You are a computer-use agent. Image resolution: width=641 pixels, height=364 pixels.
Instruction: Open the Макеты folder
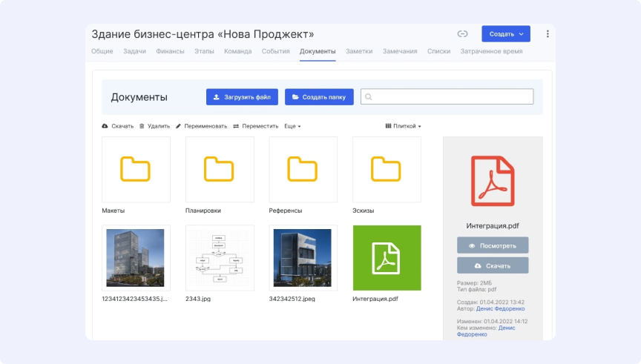[x=136, y=170]
